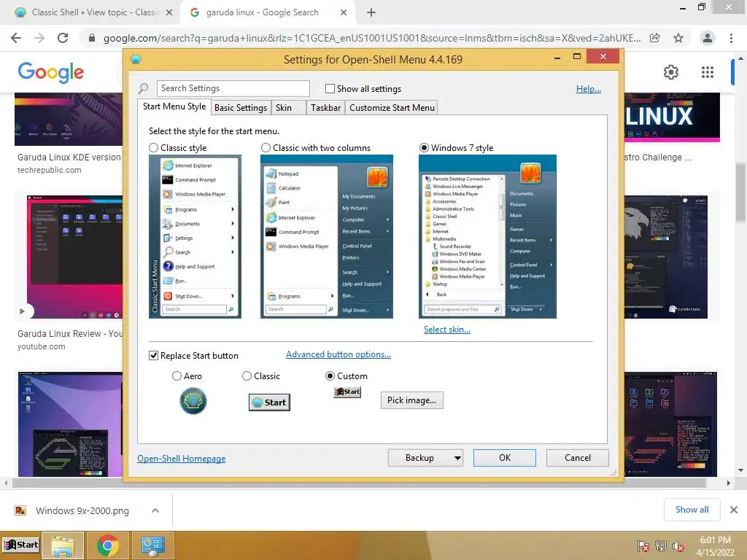This screenshot has width=747, height=560.
Task: Close the garuda linux search tab
Action: coord(344,13)
